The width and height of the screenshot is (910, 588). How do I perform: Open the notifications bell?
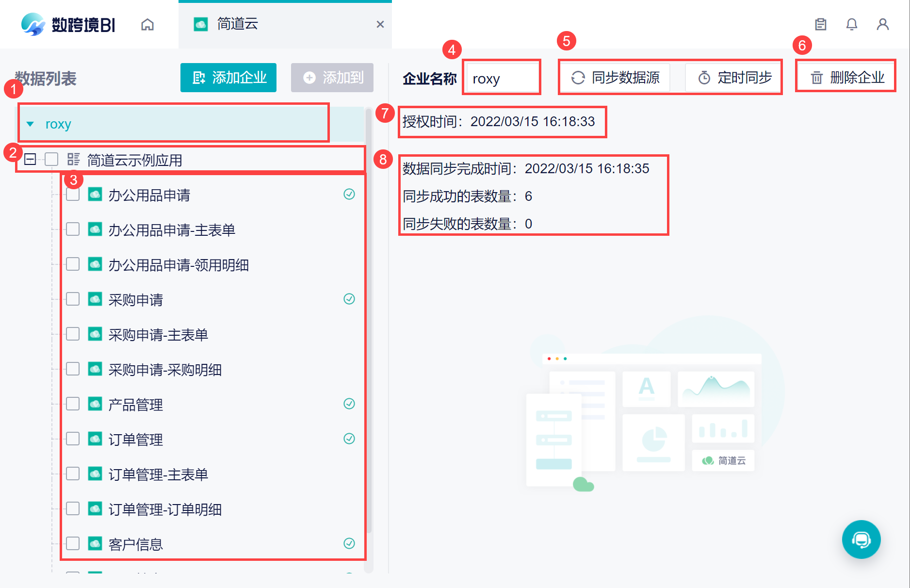click(x=852, y=24)
